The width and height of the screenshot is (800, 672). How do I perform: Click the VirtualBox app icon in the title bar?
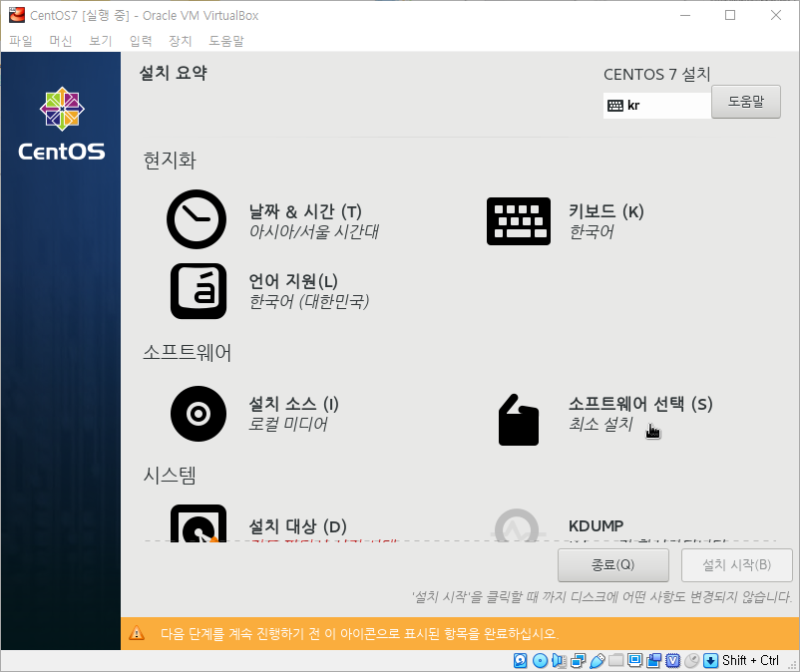(17, 15)
